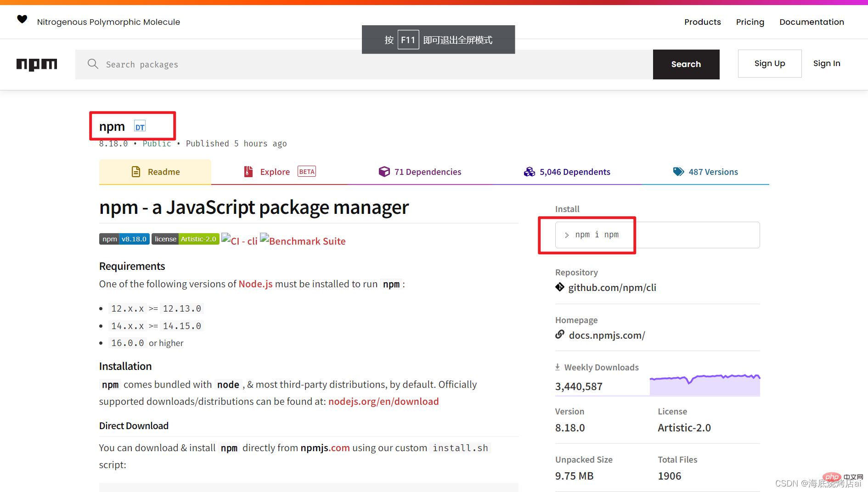Screen dimensions: 868x492
Task: Open the 71 Dependencies tab
Action: pos(420,172)
